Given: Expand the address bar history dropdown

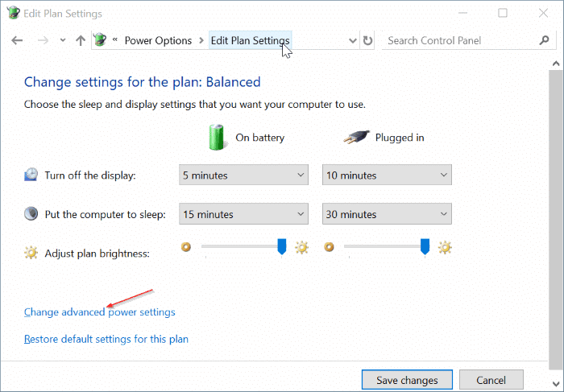Looking at the screenshot, I should point(353,40).
